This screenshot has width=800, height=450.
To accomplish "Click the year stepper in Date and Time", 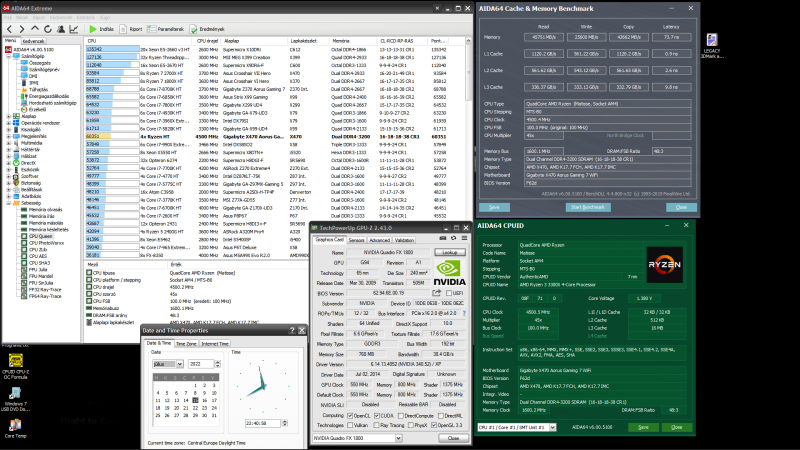I will (x=218, y=364).
